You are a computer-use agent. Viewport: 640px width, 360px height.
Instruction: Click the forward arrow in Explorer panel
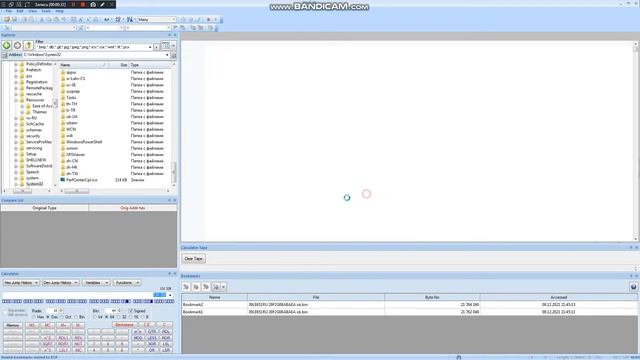click(x=17, y=46)
